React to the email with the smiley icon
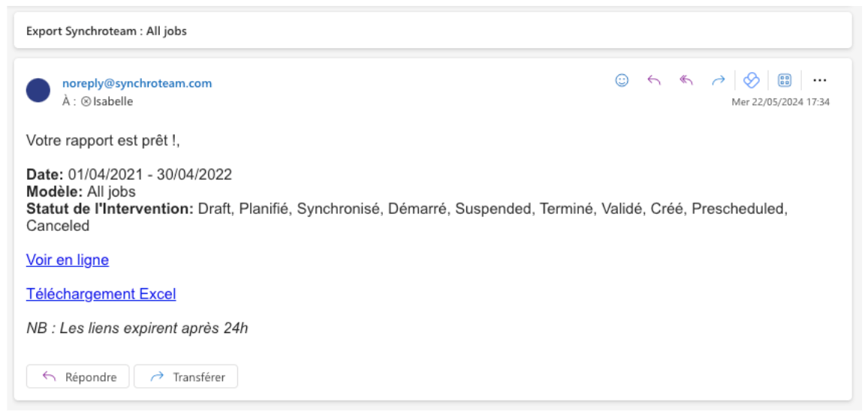868x414 pixels. click(x=622, y=81)
